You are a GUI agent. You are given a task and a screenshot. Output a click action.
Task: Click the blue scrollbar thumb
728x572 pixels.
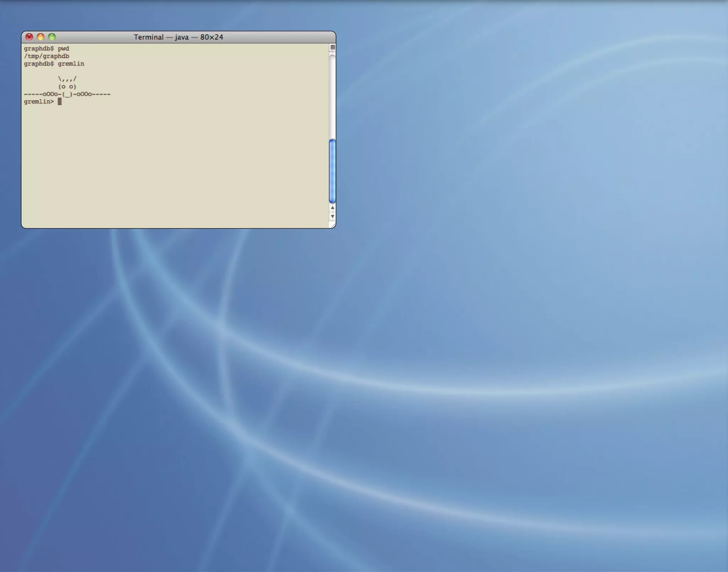coord(332,171)
